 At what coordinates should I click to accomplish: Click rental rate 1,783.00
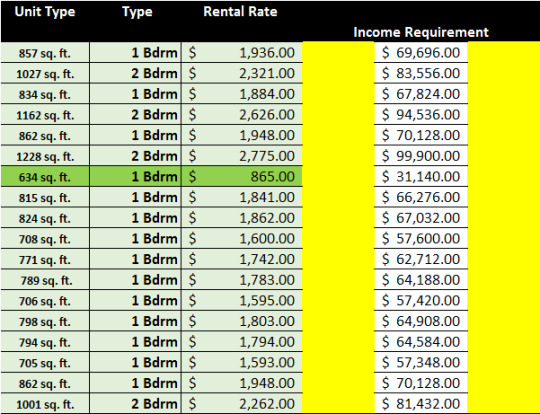242,280
